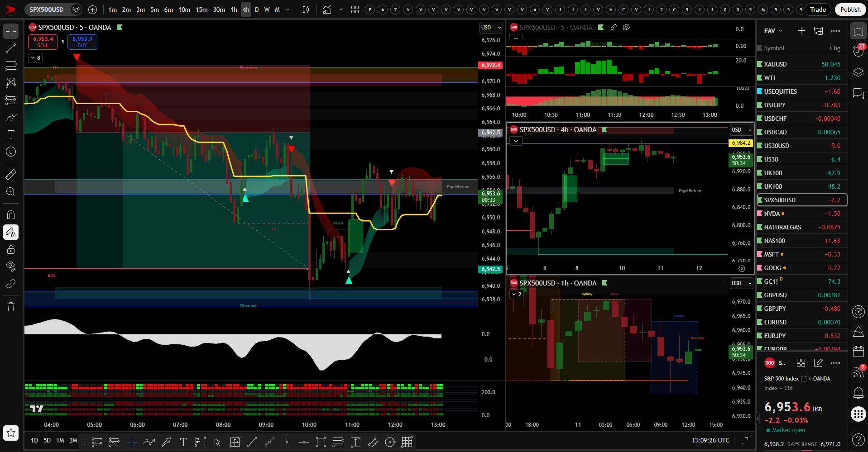The width and height of the screenshot is (868, 452).
Task: Open watchlist advanced view table icon
Action: pos(818,31)
